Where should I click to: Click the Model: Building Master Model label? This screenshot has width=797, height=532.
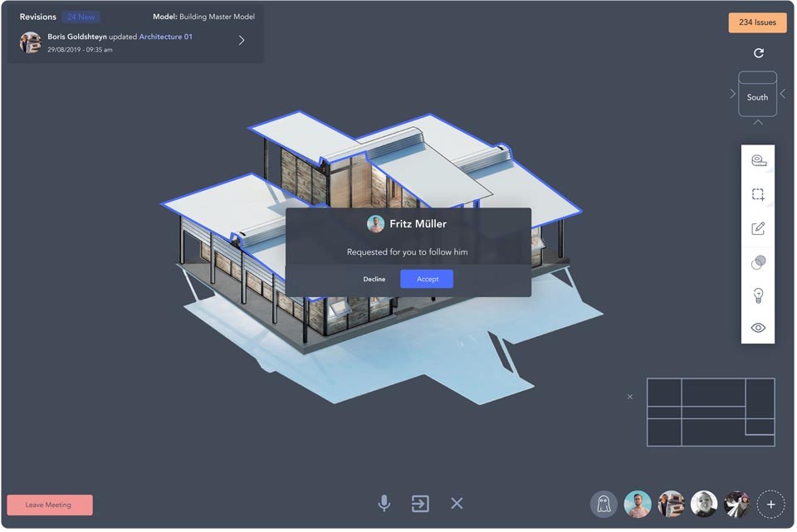(204, 17)
